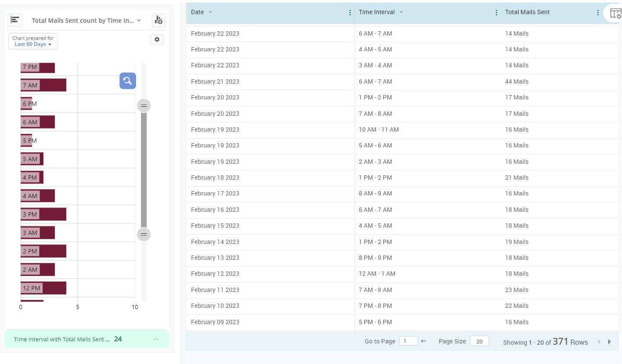The height and width of the screenshot is (364, 622).
Task: Open the Time Interval sort dropdown
Action: [x=401, y=12]
